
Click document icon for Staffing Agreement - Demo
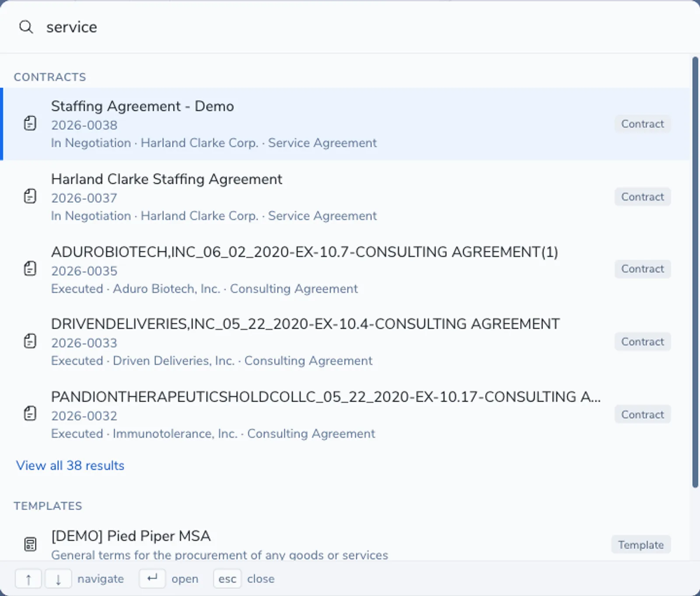30,123
